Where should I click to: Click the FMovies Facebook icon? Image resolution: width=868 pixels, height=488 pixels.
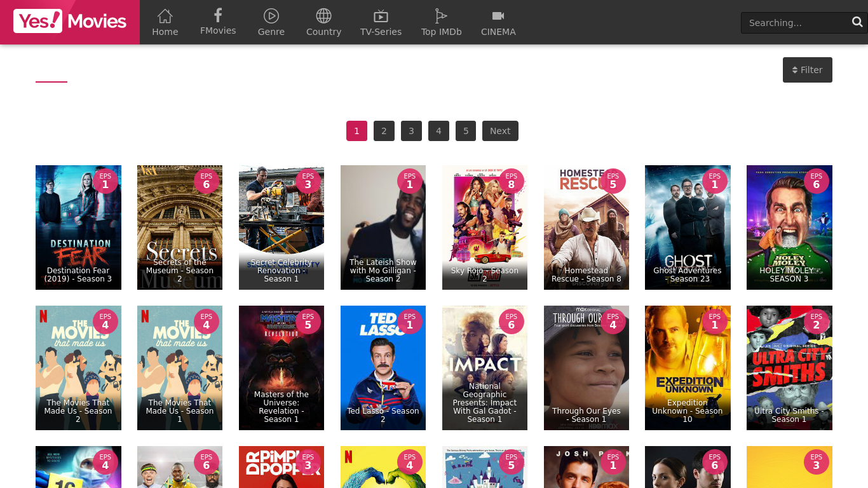tap(218, 15)
